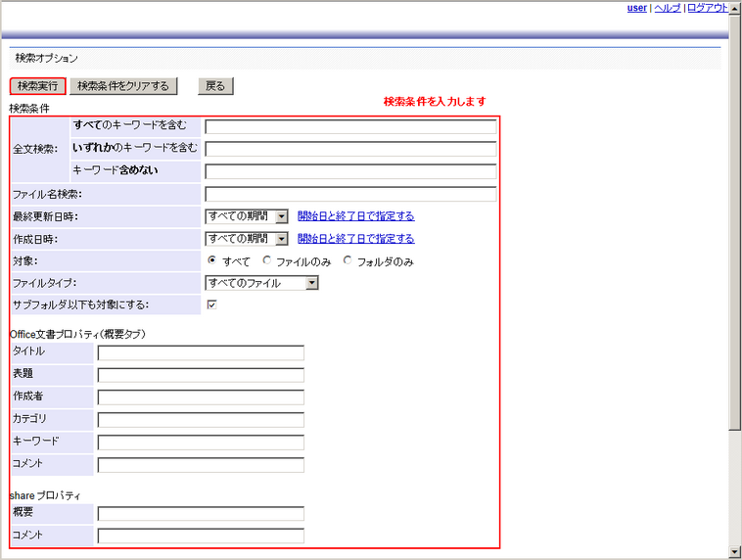
Task: Click the 検索実行 button
Action: (38, 86)
